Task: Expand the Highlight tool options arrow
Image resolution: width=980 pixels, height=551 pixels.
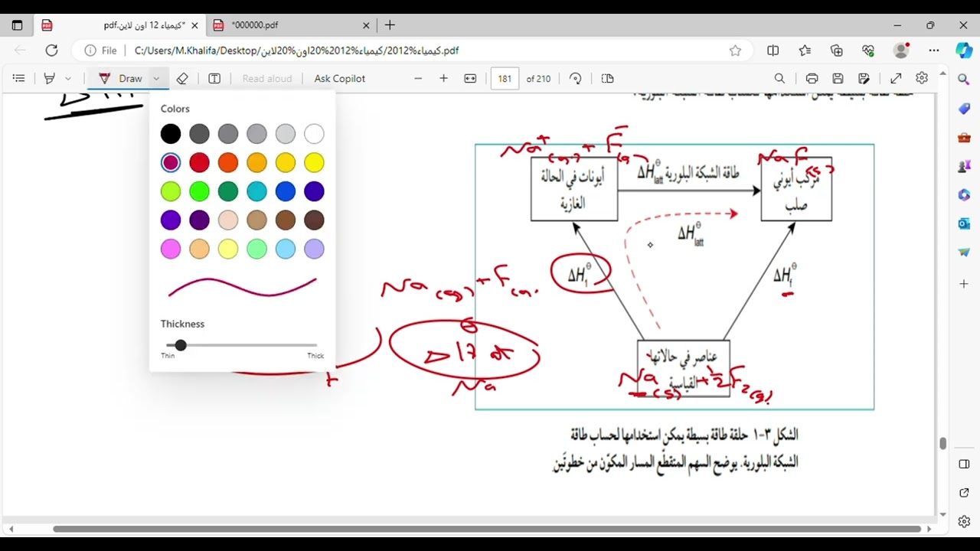Action: point(68,78)
